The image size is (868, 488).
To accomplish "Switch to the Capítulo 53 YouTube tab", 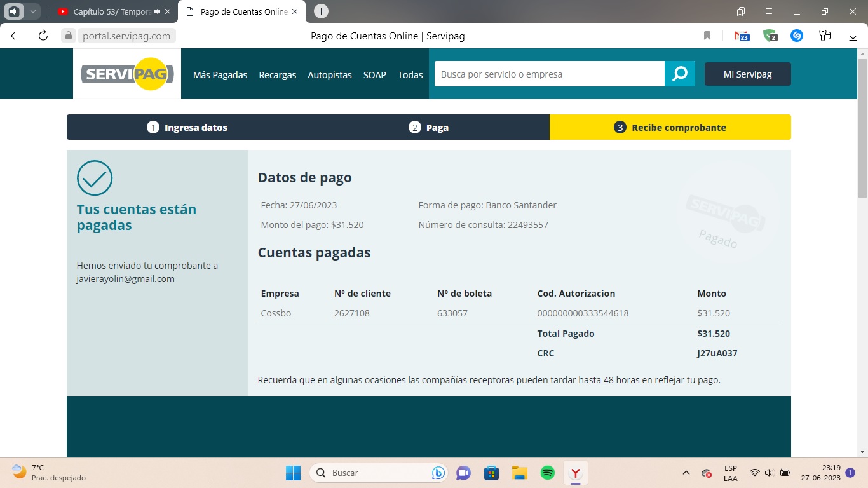I will click(x=102, y=11).
